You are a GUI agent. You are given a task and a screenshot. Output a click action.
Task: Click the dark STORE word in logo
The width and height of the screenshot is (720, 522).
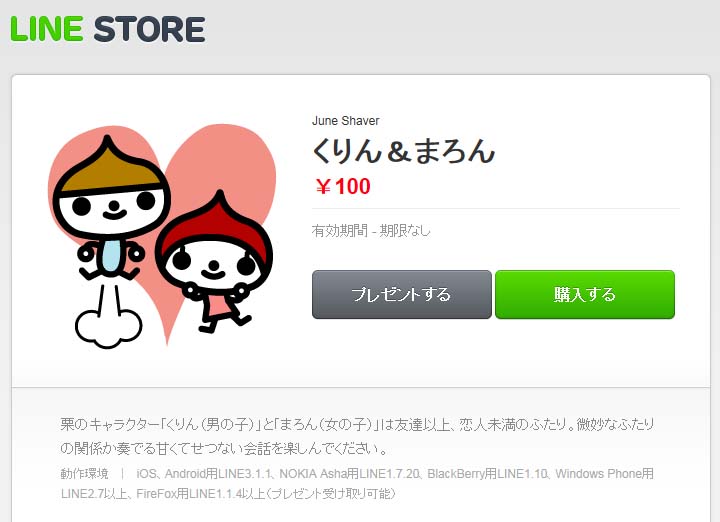click(150, 29)
